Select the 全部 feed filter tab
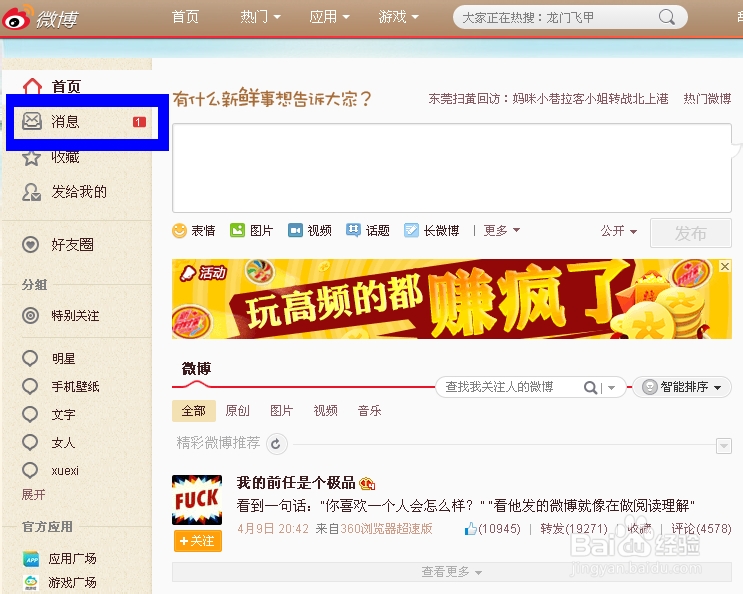This screenshot has width=743, height=594. pos(194,411)
